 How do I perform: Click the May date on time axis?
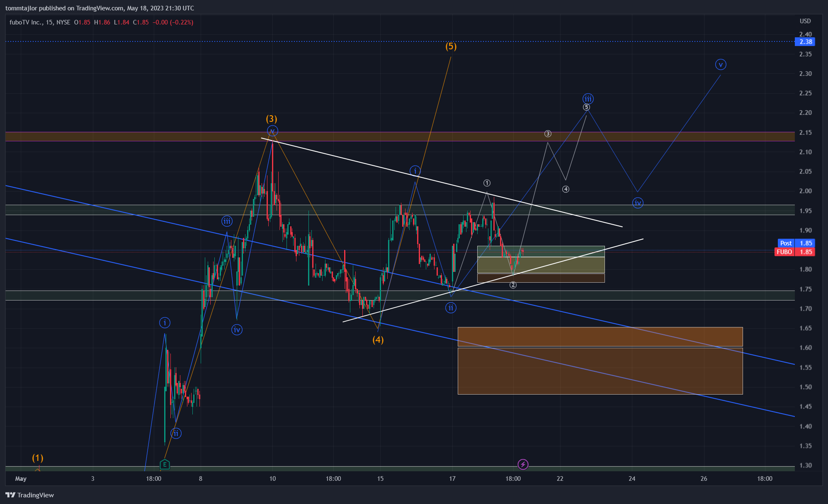pyautogui.click(x=21, y=479)
